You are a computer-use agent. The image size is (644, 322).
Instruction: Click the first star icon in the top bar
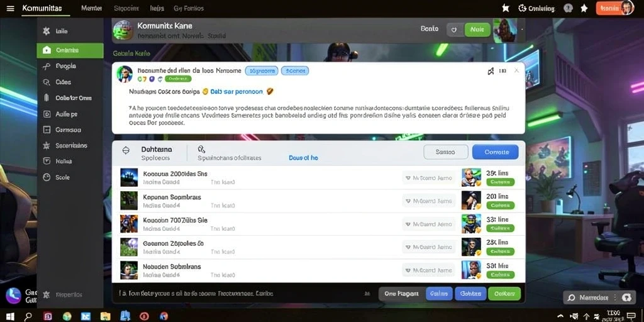pos(506,8)
